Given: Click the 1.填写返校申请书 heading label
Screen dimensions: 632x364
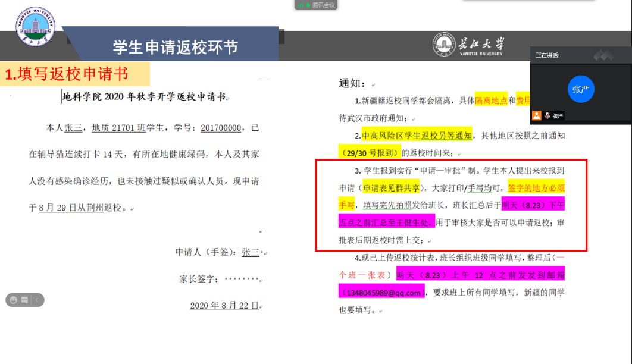Looking at the screenshot, I should coord(67,74).
